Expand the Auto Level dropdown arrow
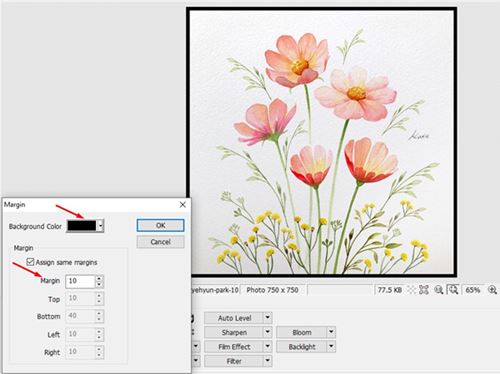The width and height of the screenshot is (500, 374). [x=267, y=318]
